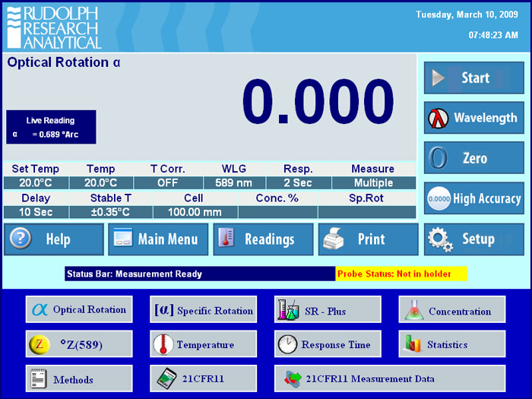Print results using printer icon
Screen dimensions: 532x399
334,239
